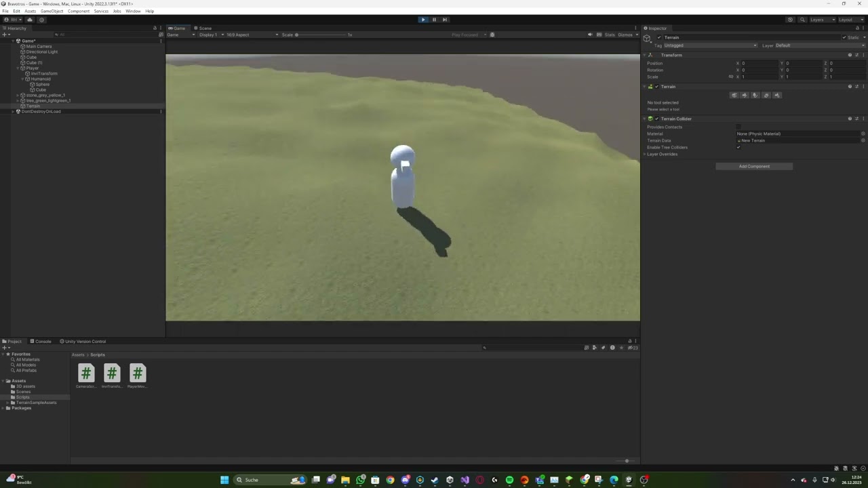Toggle audio mute in the Game view toolbar
Viewport: 868px width, 488px height.
tap(589, 35)
